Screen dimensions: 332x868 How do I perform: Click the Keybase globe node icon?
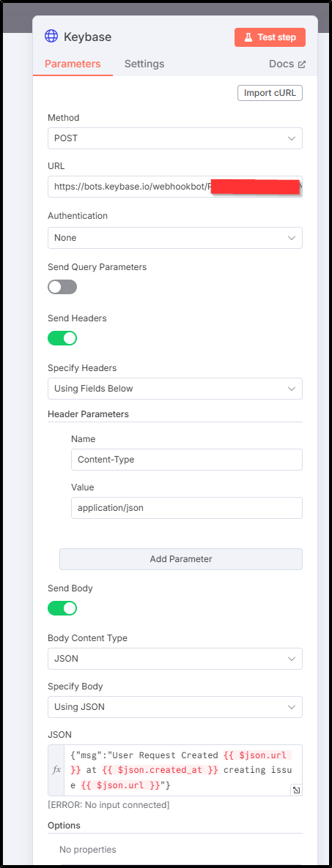click(51, 37)
